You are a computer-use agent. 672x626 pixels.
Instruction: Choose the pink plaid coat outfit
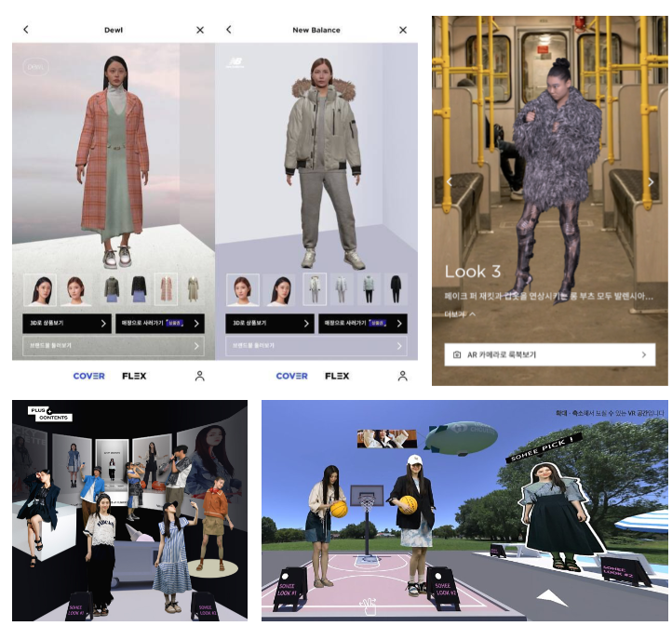pos(166,289)
